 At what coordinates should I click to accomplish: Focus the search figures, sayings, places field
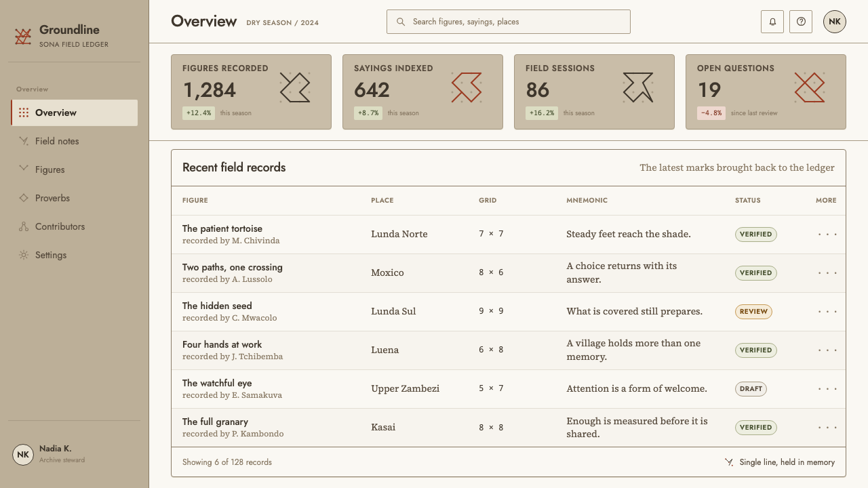point(509,22)
